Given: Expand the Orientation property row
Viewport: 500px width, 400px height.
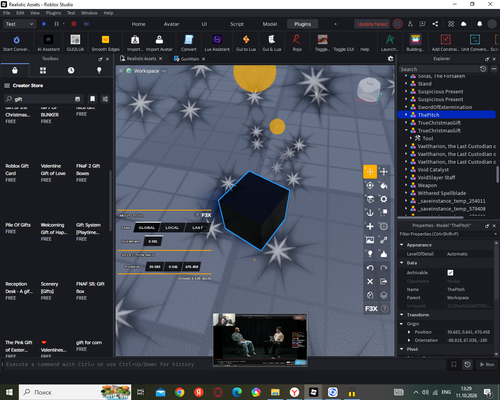Looking at the screenshot, I should [x=409, y=340].
